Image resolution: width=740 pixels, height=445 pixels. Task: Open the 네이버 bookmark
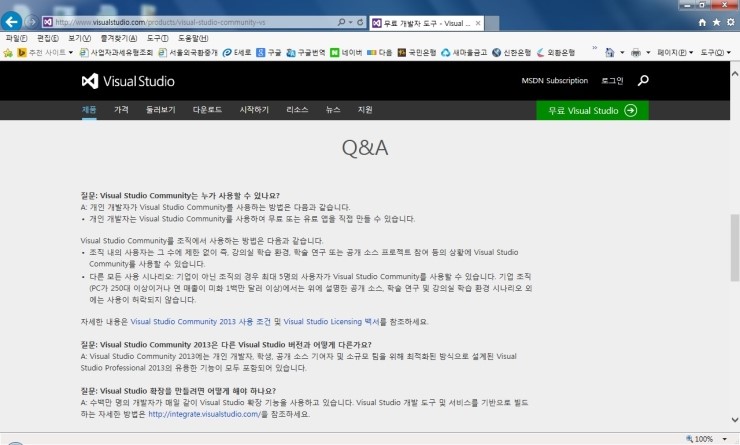346,52
